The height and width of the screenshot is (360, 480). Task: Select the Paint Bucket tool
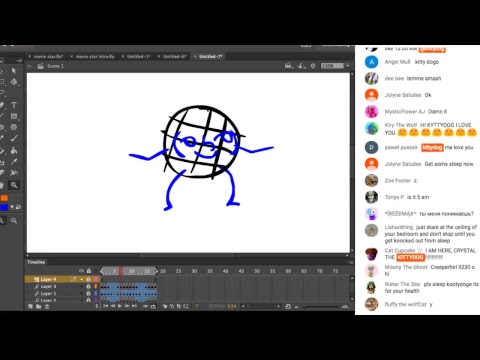coord(14,151)
